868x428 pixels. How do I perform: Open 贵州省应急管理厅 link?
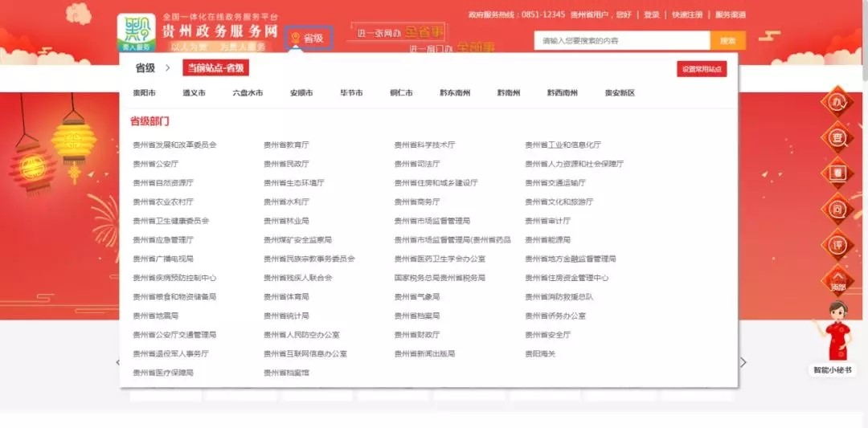163,239
